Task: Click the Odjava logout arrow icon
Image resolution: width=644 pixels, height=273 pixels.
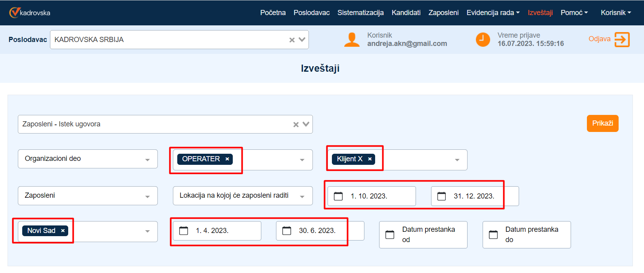Action: (x=621, y=39)
